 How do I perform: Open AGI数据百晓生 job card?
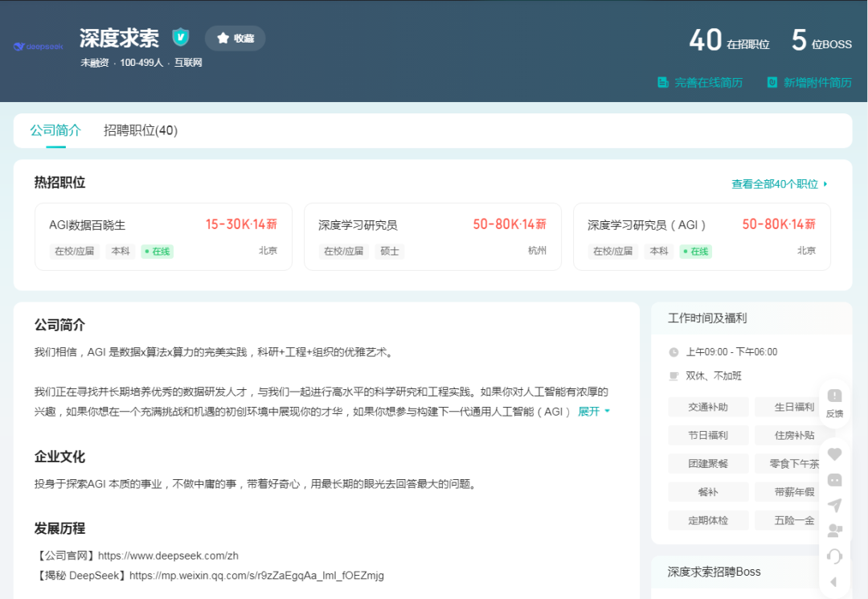point(163,236)
